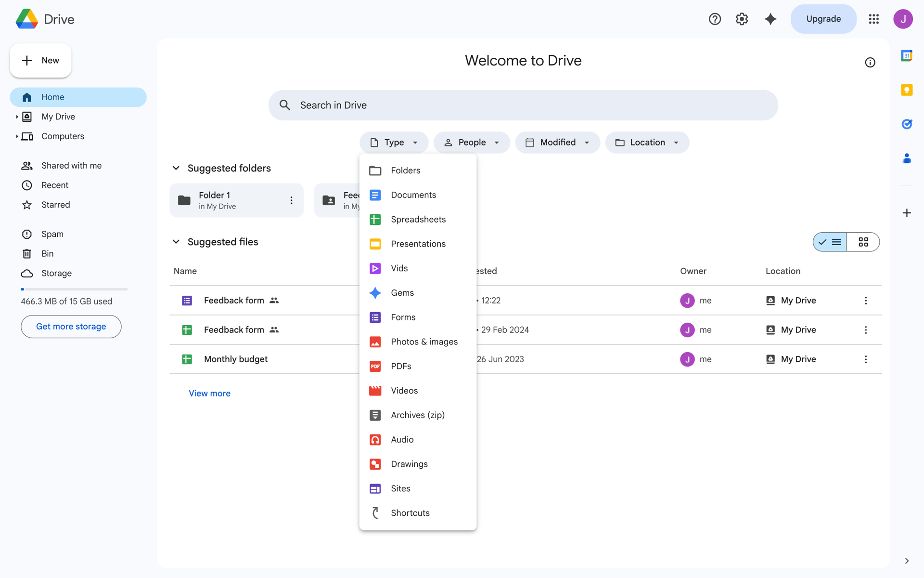The height and width of the screenshot is (578, 924).
Task: Click the Get add-ons plus icon
Action: (x=907, y=213)
